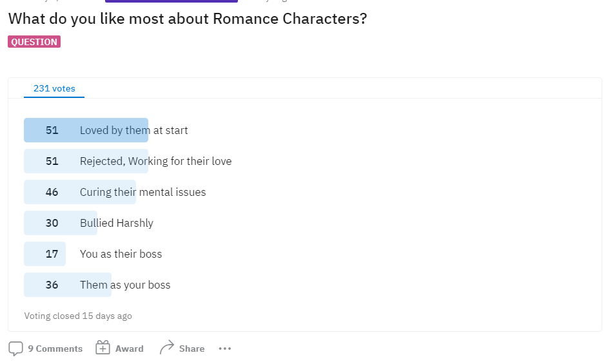Open the three-dot more options menu
The image size is (608, 364).
click(225, 349)
